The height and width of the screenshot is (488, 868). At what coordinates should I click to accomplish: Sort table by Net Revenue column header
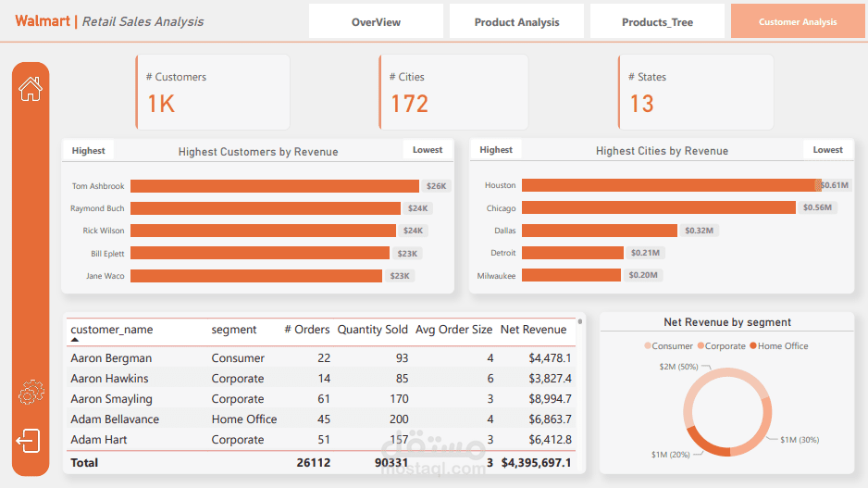point(533,330)
